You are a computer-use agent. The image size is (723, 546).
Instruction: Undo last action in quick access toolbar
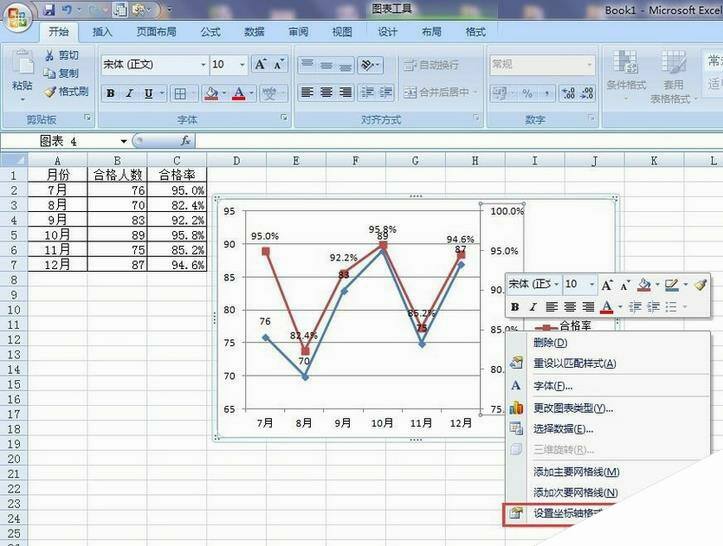(67, 10)
